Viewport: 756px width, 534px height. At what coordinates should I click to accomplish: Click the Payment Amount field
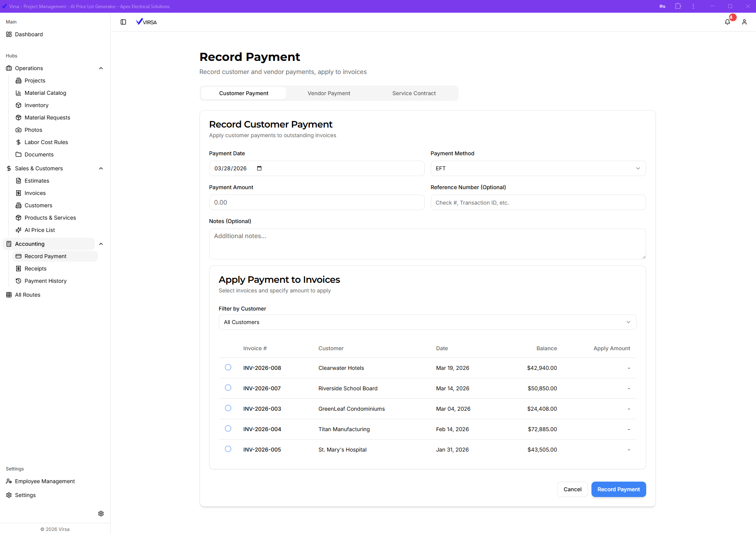coord(316,202)
